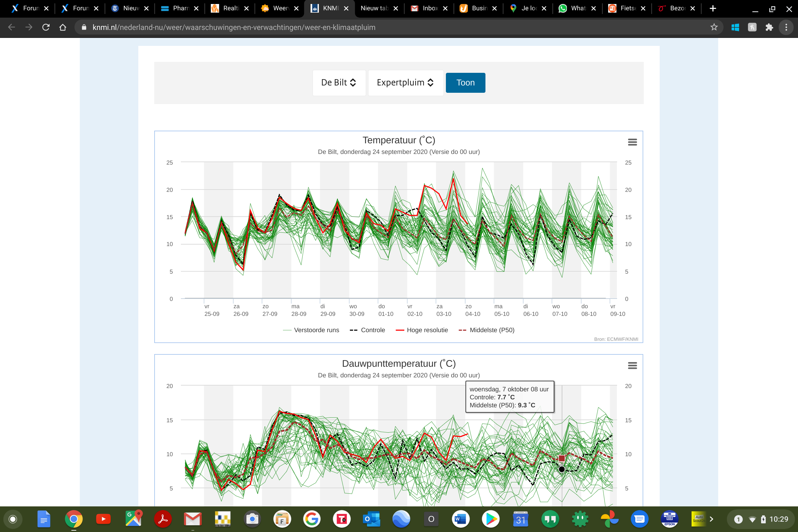Open the Dauwpunttemperatuur chart context menu
Screen dimensions: 798x532
click(632, 365)
